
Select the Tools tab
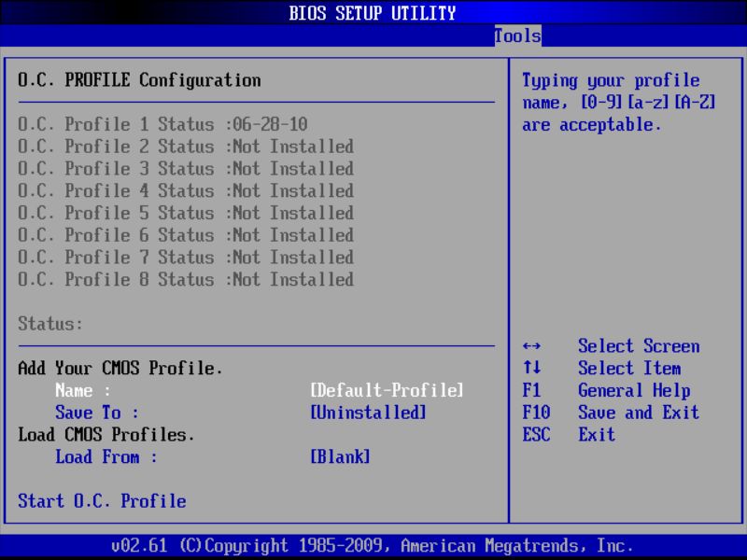click(517, 35)
